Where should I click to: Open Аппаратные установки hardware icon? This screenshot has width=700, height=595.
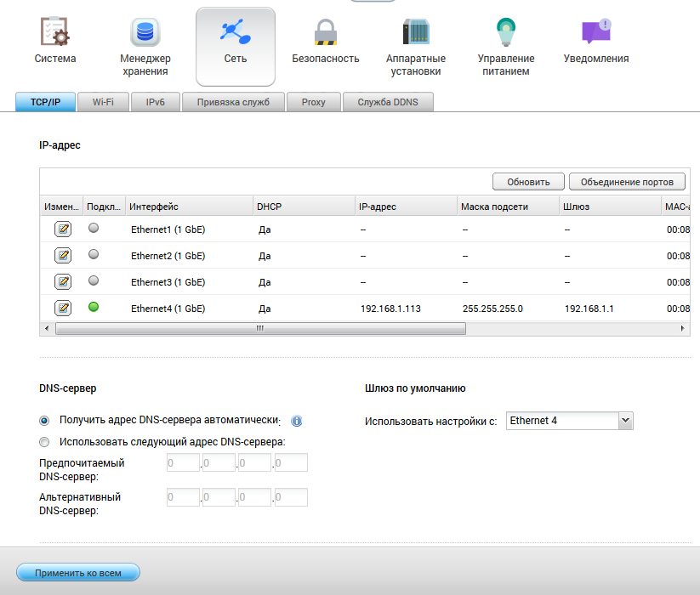[416, 32]
